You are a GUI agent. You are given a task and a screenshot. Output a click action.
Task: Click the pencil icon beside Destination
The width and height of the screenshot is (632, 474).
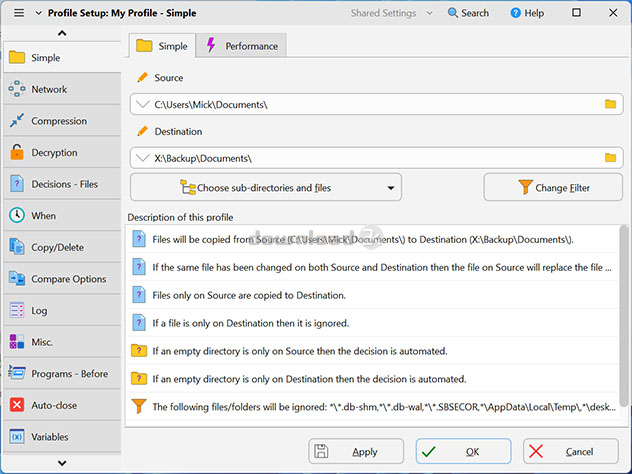pos(142,131)
